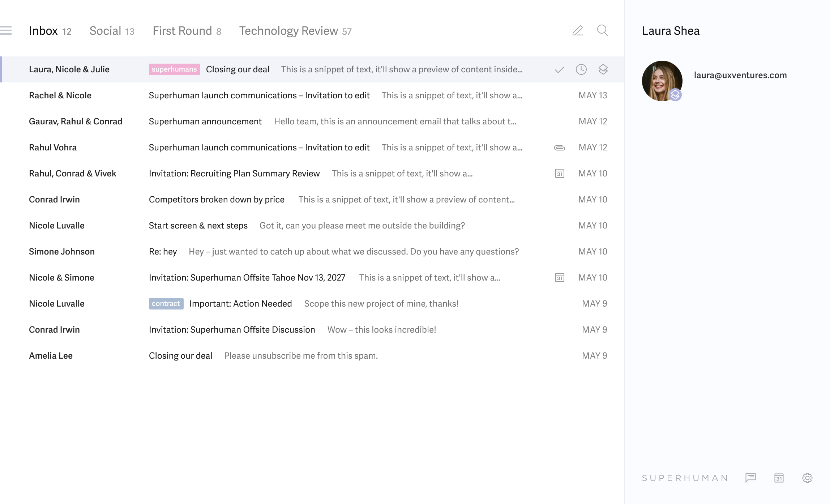Open the settings gear icon

pos(807,478)
